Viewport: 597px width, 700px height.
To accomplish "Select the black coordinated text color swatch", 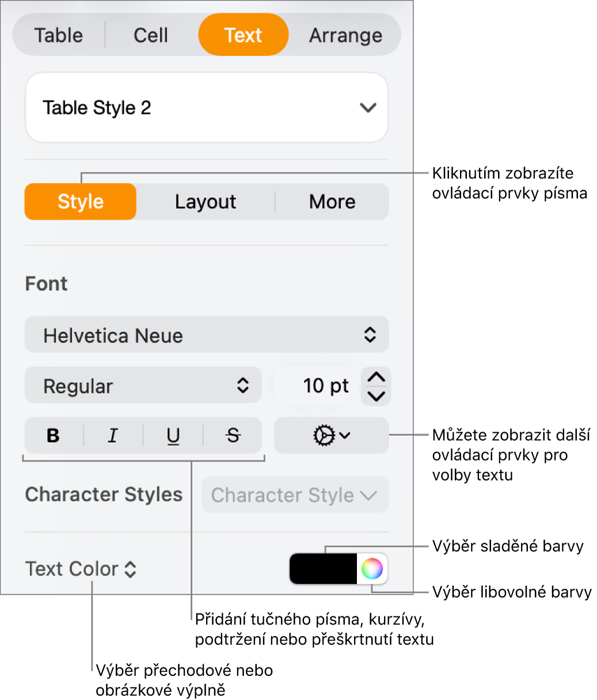I will click(x=322, y=569).
